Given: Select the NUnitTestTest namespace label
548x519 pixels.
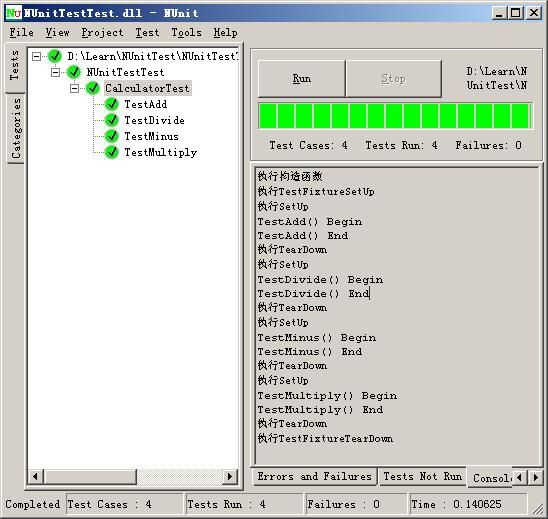Looking at the screenshot, I should (125, 72).
